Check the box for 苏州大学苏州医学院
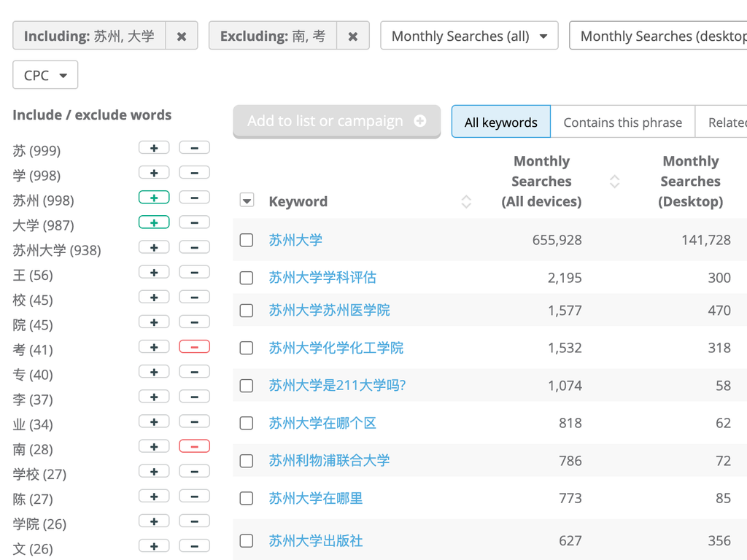The image size is (747, 560). point(247,311)
